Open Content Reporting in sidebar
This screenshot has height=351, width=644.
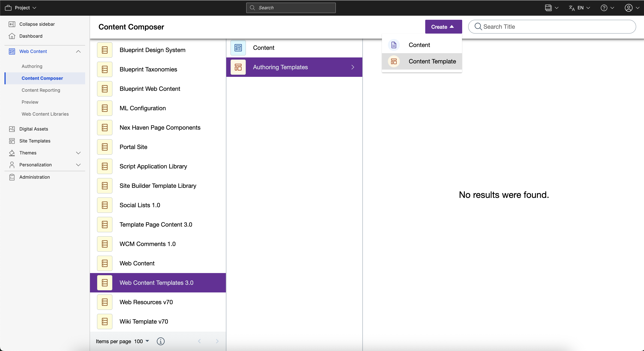tap(41, 90)
